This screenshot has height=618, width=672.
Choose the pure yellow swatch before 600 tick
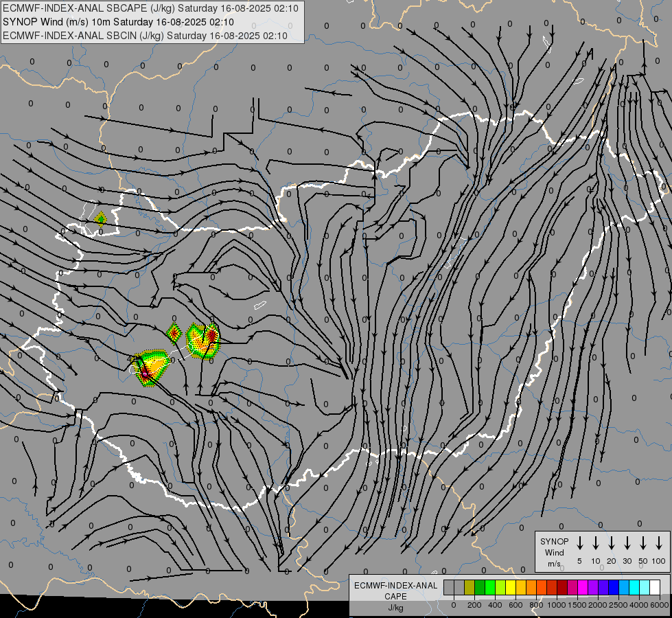[x=511, y=588]
